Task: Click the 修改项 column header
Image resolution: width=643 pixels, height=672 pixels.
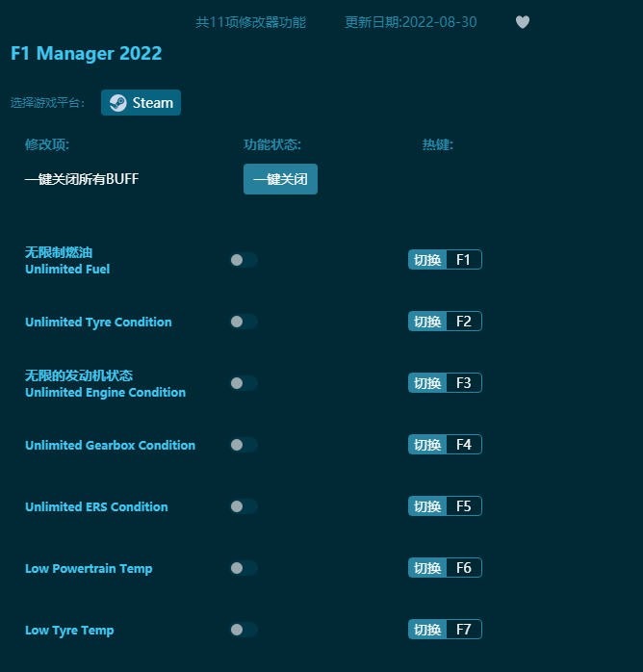Action: (x=47, y=144)
